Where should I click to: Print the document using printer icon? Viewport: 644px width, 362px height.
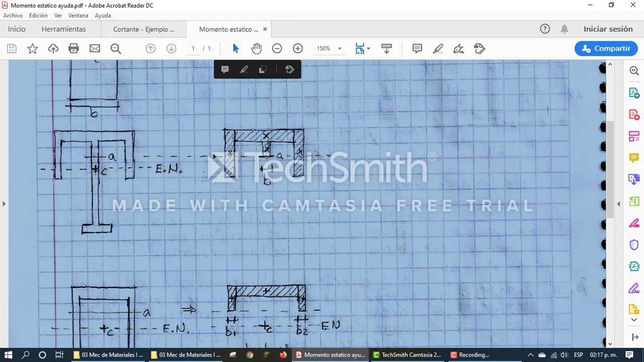[74, 49]
